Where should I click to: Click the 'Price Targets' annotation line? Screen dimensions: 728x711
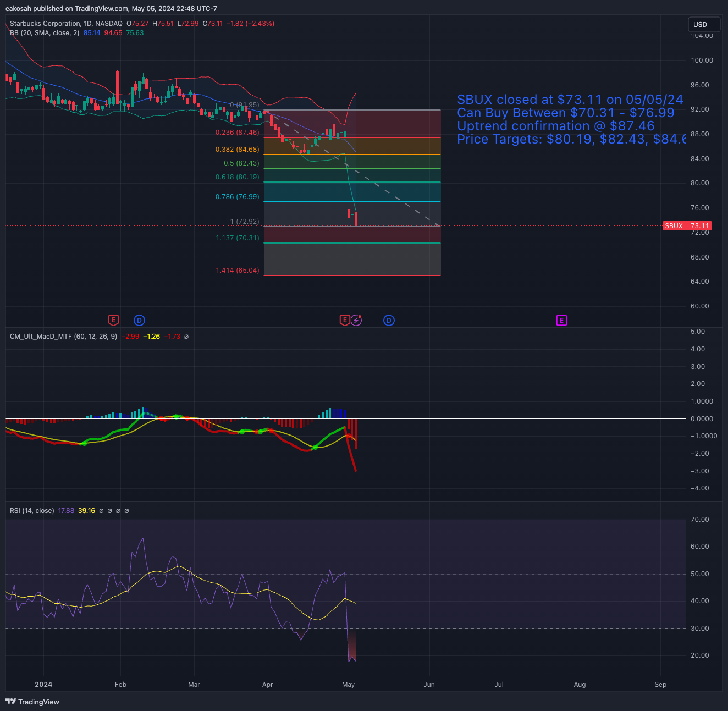click(x=572, y=139)
